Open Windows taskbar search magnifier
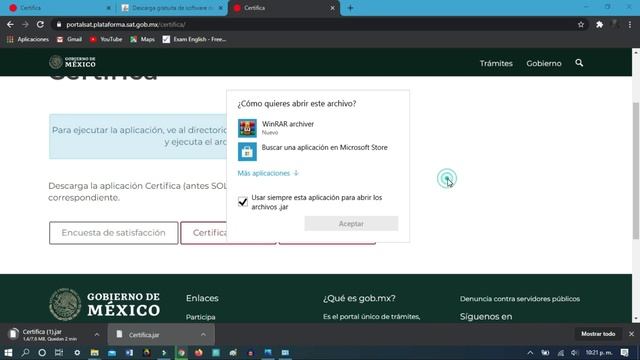Screen dimensions: 640x360 25,353
